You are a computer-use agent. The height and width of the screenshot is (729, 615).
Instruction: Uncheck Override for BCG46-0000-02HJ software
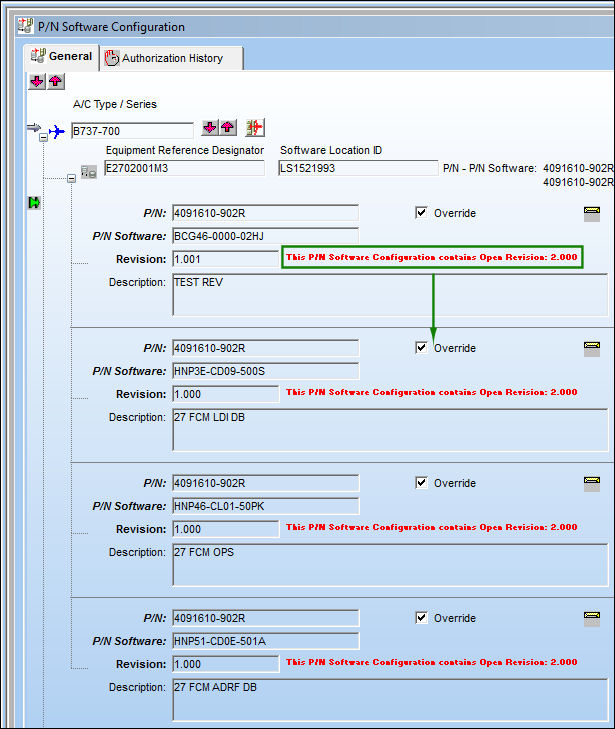[421, 213]
